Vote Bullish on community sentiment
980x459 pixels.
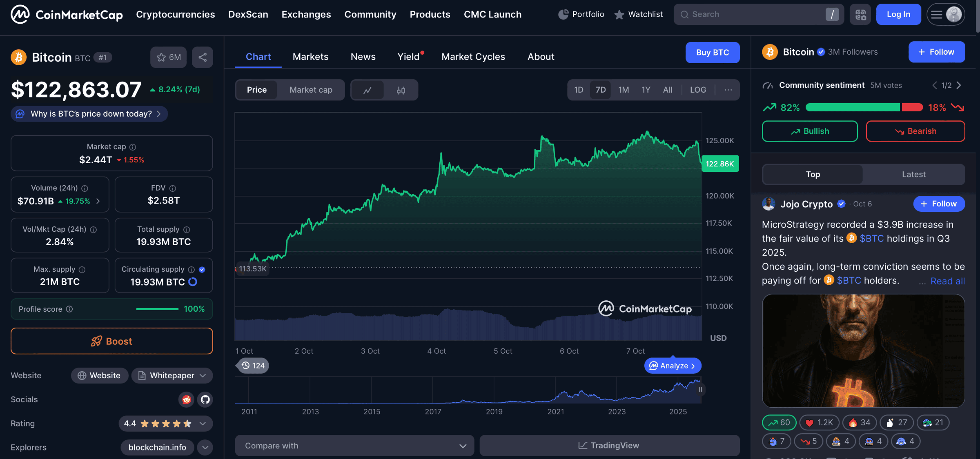[x=810, y=131]
